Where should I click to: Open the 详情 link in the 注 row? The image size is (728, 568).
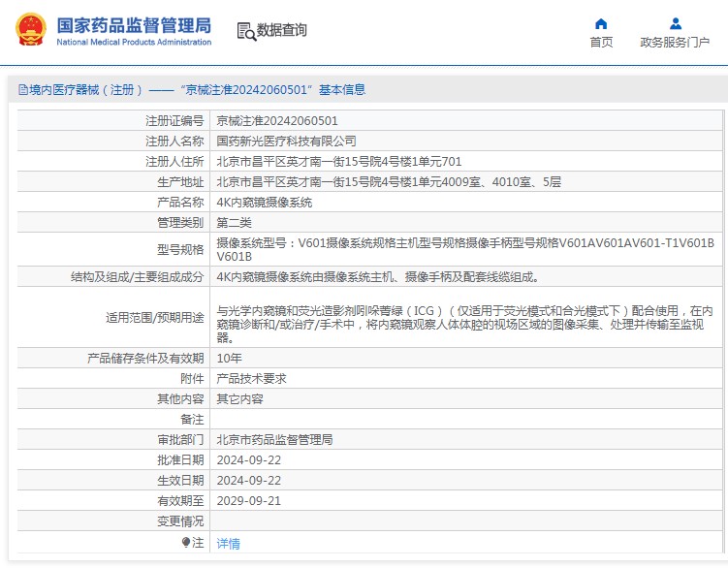pyautogui.click(x=228, y=544)
